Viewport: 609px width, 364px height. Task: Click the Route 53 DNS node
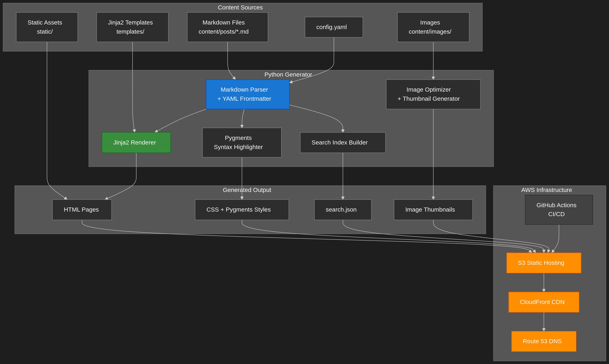click(x=544, y=341)
